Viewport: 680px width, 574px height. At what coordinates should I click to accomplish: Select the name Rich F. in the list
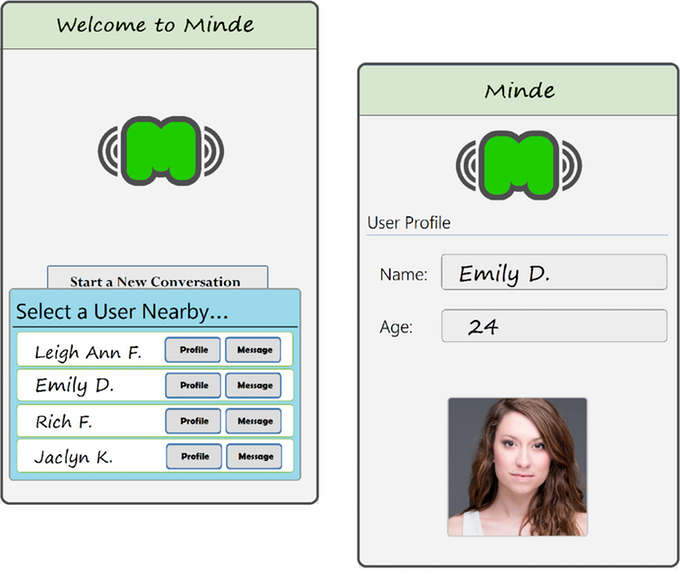pyautogui.click(x=64, y=421)
